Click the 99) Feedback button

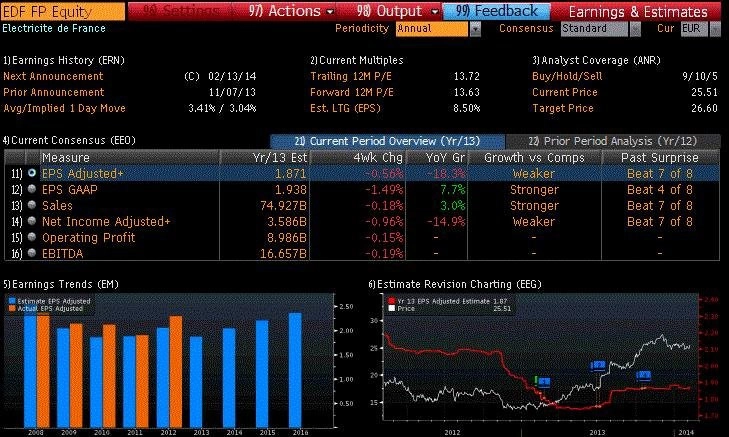(497, 11)
